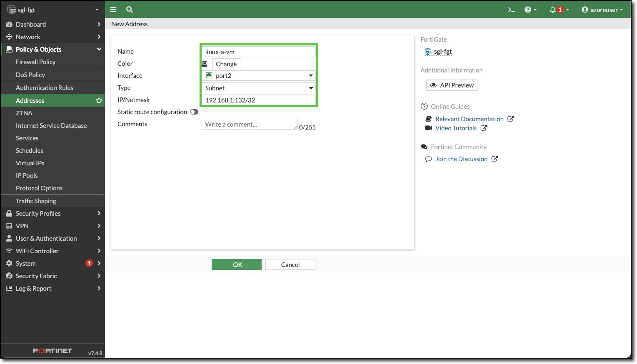Expand the System sidebar section

point(26,263)
